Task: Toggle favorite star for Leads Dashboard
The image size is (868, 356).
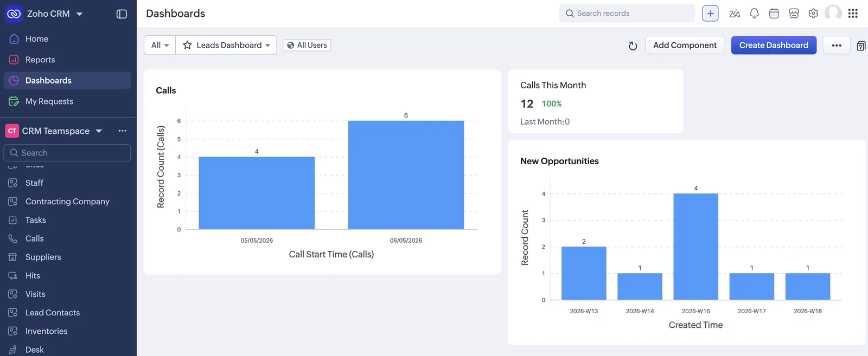Action: click(x=187, y=46)
